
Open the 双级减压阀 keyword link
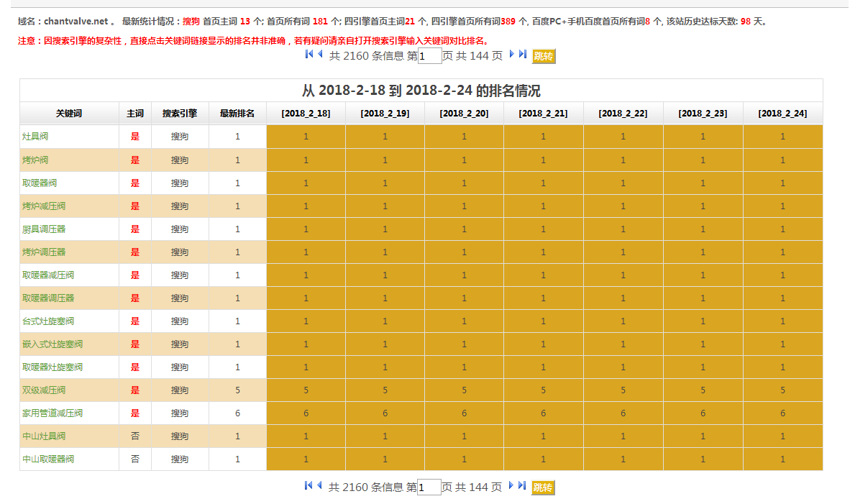[44, 390]
